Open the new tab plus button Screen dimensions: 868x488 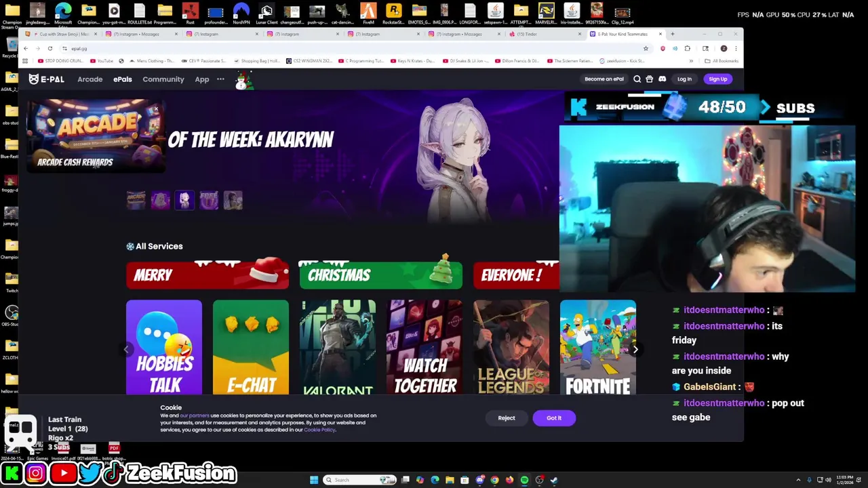click(672, 34)
